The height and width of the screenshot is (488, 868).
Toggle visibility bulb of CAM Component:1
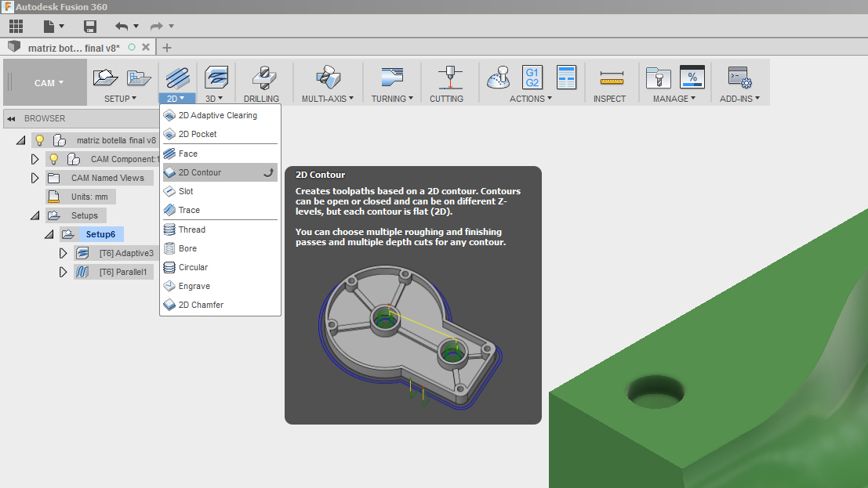pos(53,159)
